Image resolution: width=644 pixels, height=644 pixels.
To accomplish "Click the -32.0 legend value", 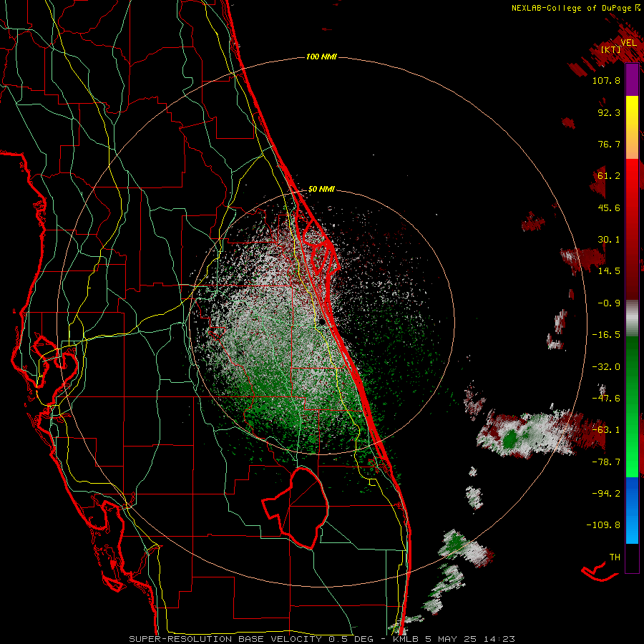I will (x=606, y=367).
